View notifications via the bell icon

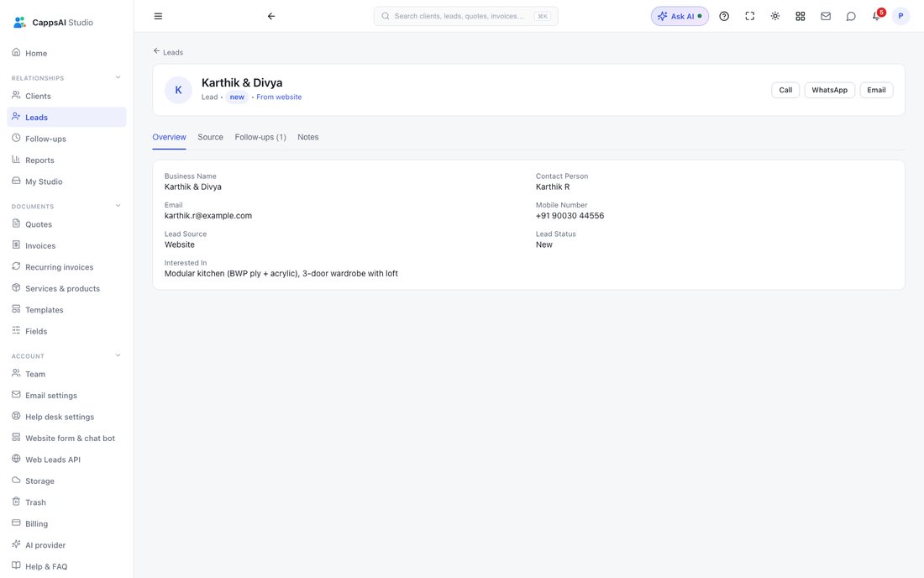point(877,16)
